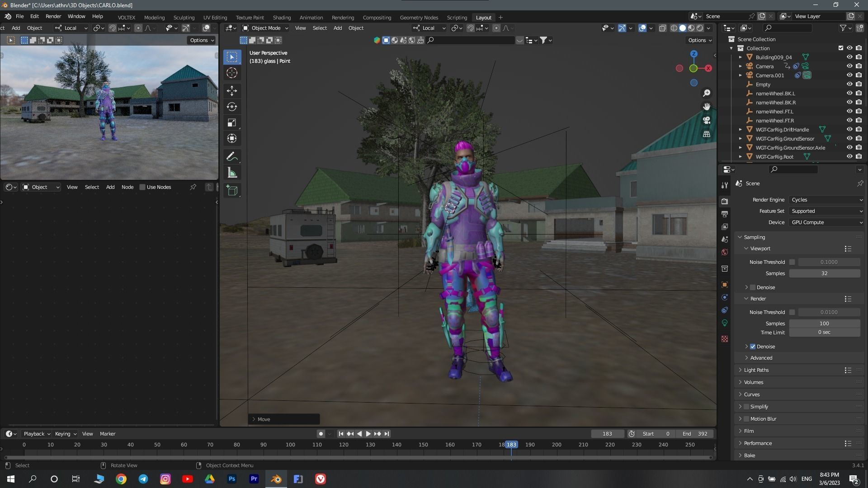Open the Texture properties tab
868x488 pixels.
point(725,339)
